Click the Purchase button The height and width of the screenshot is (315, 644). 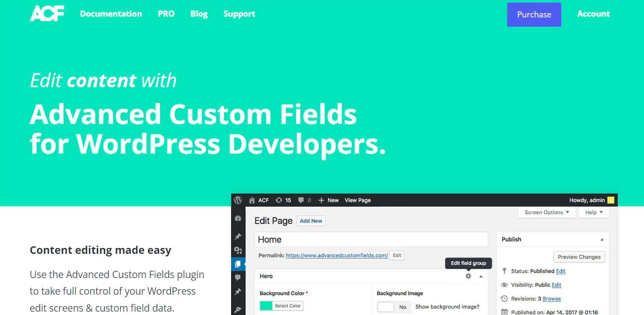coord(534,14)
